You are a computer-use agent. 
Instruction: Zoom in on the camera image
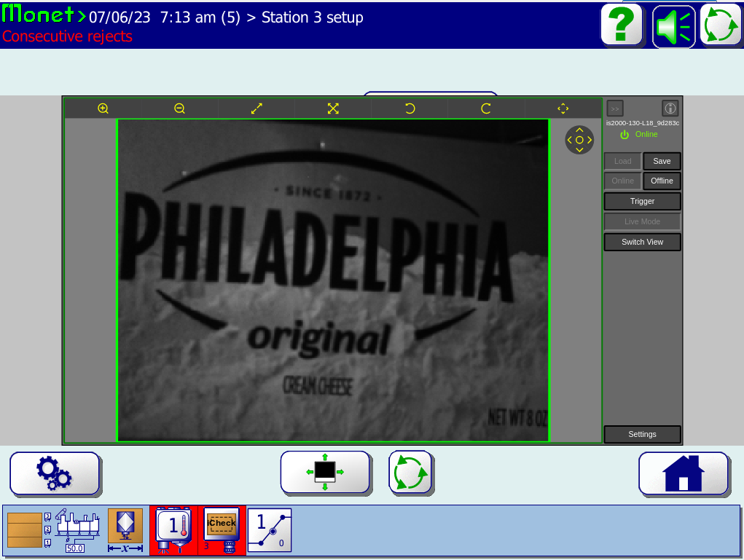103,109
